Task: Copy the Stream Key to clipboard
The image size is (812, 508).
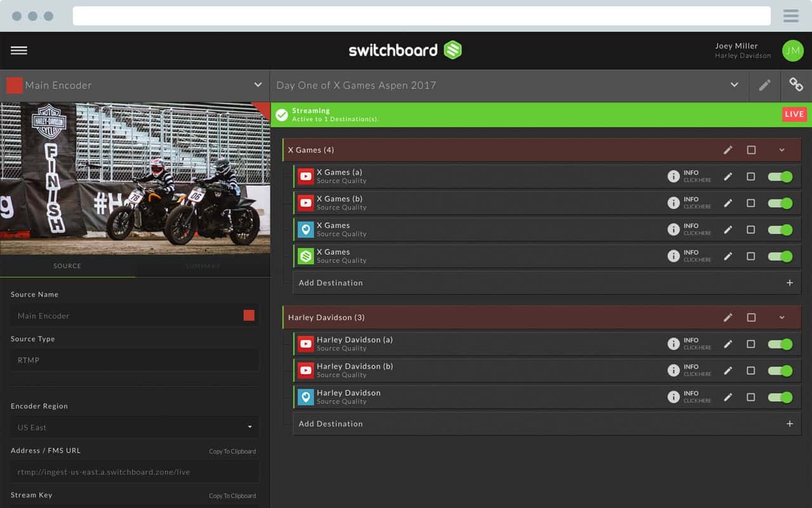Action: [x=232, y=496]
